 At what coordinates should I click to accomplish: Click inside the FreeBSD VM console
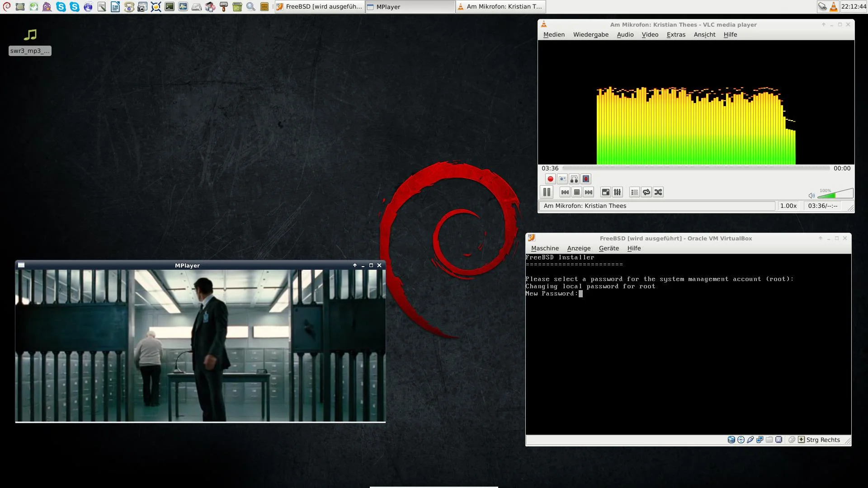tap(688, 344)
